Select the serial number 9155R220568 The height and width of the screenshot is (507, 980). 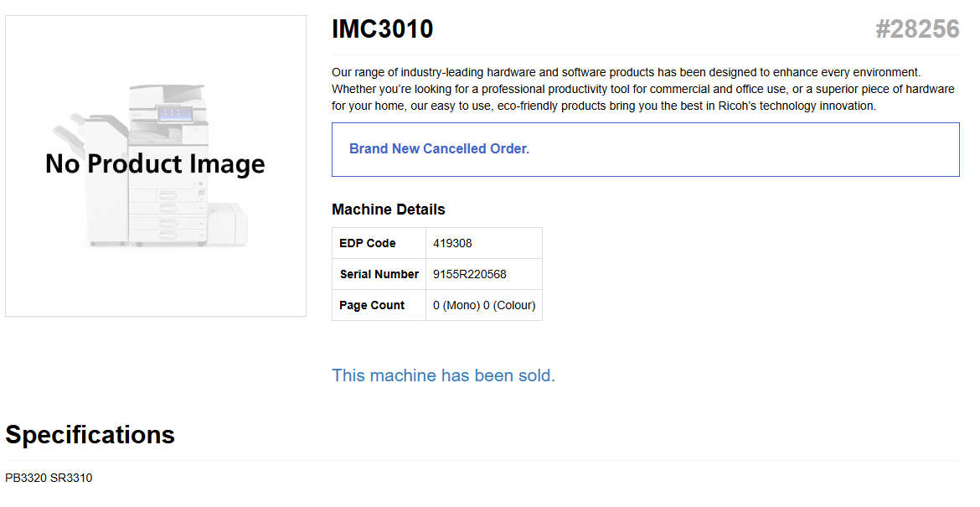tap(469, 274)
